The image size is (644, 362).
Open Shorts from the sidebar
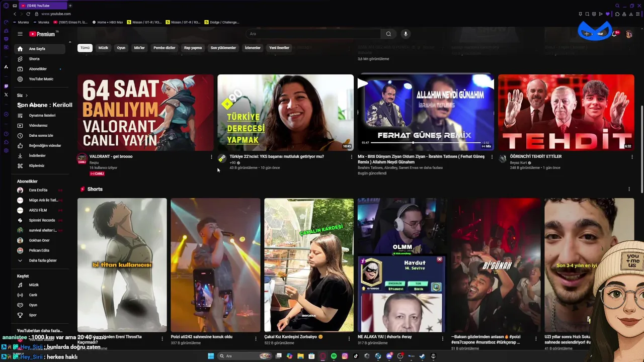(x=40, y=59)
